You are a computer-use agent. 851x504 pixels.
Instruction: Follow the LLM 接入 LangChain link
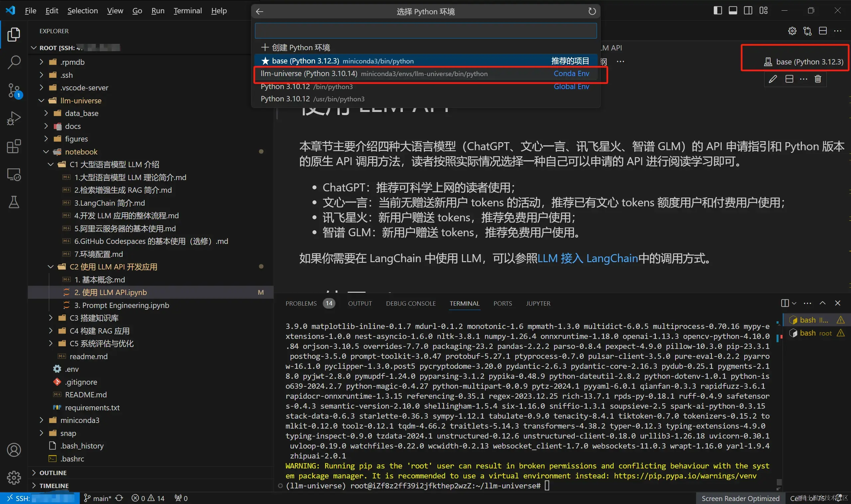(x=587, y=258)
